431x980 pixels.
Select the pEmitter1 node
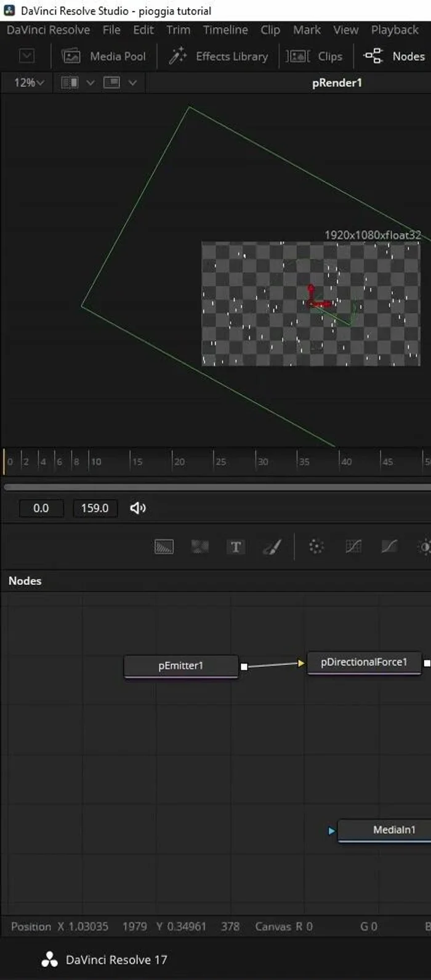[180, 666]
